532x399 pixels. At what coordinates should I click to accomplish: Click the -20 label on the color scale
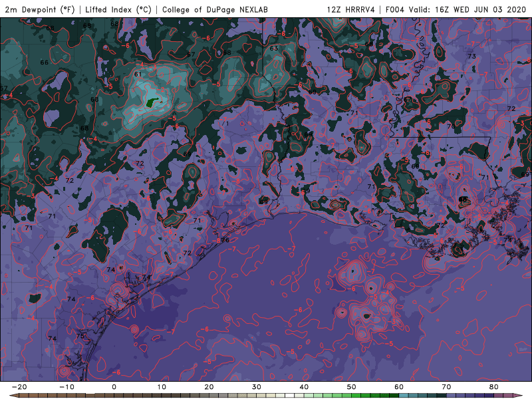pyautogui.click(x=19, y=387)
